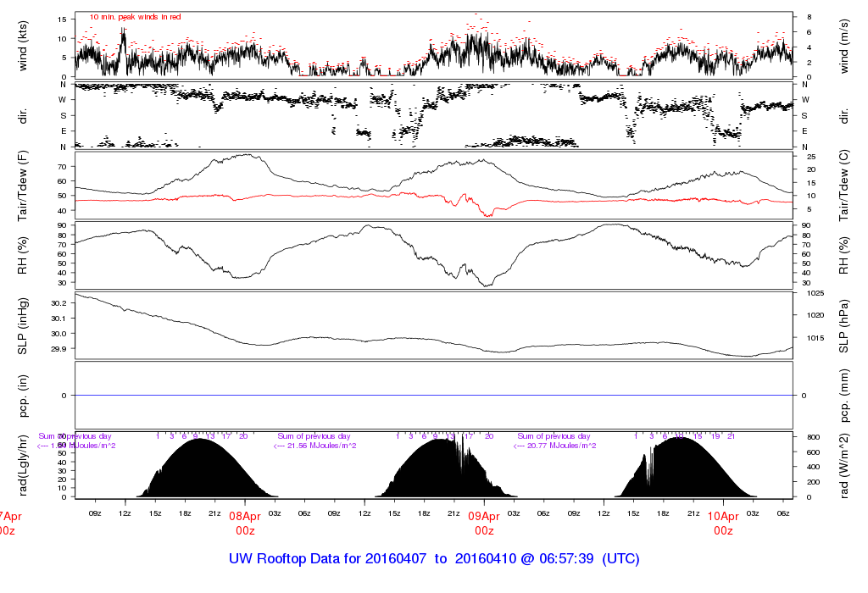Click the 20.77 MJoules/m^2 daily sum annotation

point(555,446)
